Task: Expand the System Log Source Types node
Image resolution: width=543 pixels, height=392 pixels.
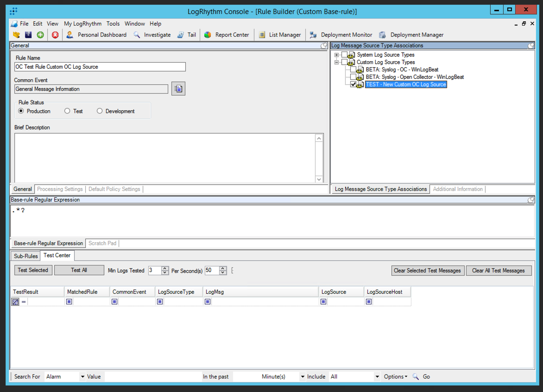Action: (x=337, y=55)
